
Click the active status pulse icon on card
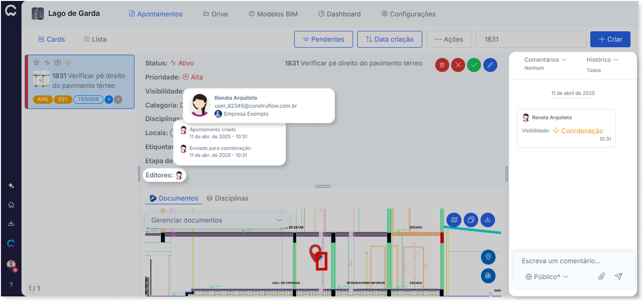tap(47, 63)
